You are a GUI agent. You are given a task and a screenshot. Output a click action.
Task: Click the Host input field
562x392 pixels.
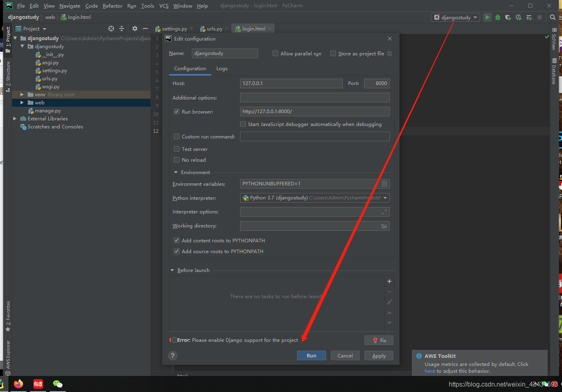[291, 83]
